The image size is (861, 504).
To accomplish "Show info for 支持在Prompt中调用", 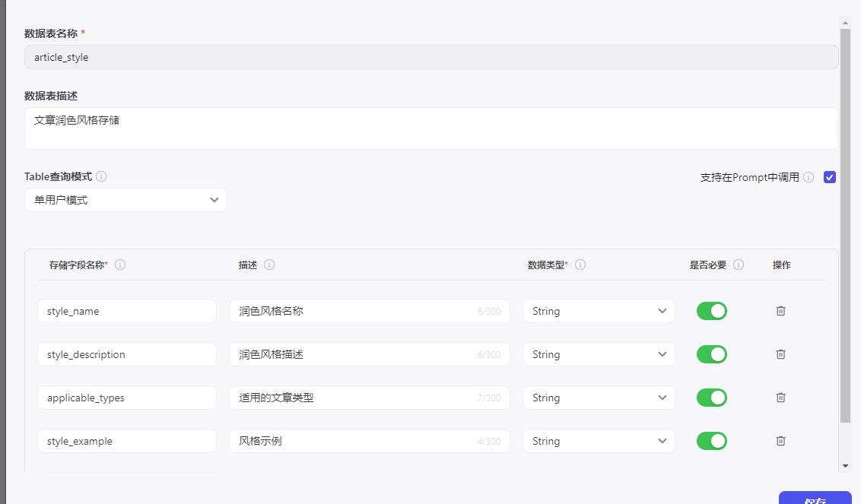I will (809, 177).
